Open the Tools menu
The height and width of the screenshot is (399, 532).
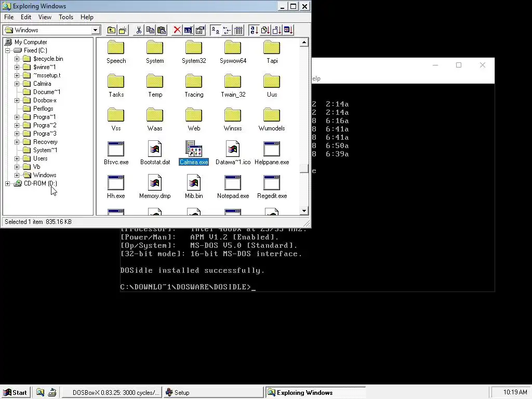point(66,17)
